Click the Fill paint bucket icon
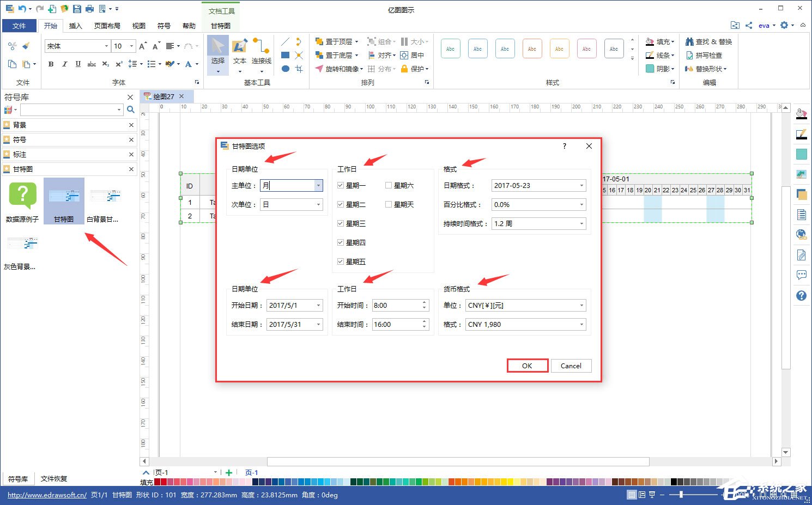 (650, 41)
